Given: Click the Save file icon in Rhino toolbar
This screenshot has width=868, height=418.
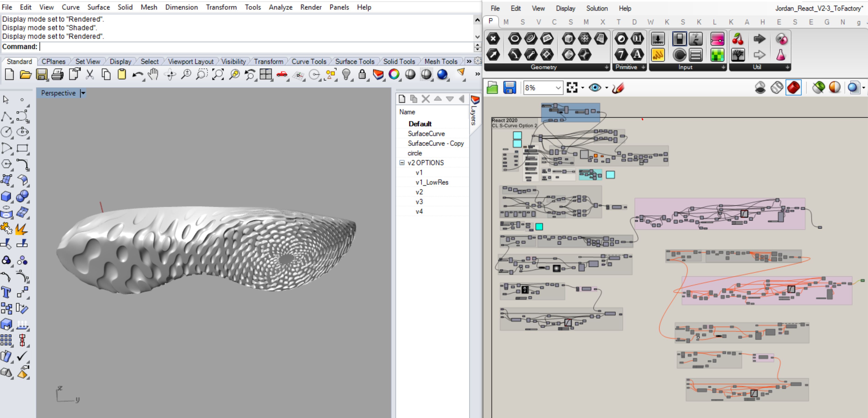Looking at the screenshot, I should pos(41,74).
